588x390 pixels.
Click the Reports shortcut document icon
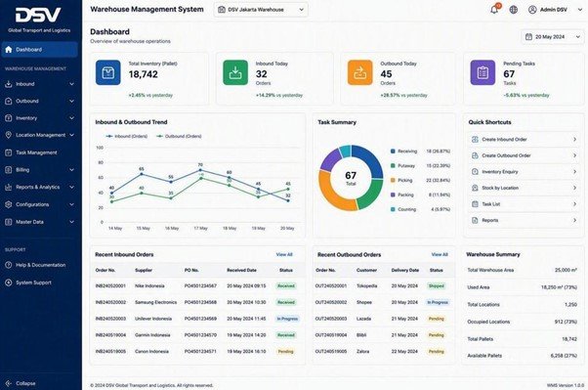pos(475,220)
